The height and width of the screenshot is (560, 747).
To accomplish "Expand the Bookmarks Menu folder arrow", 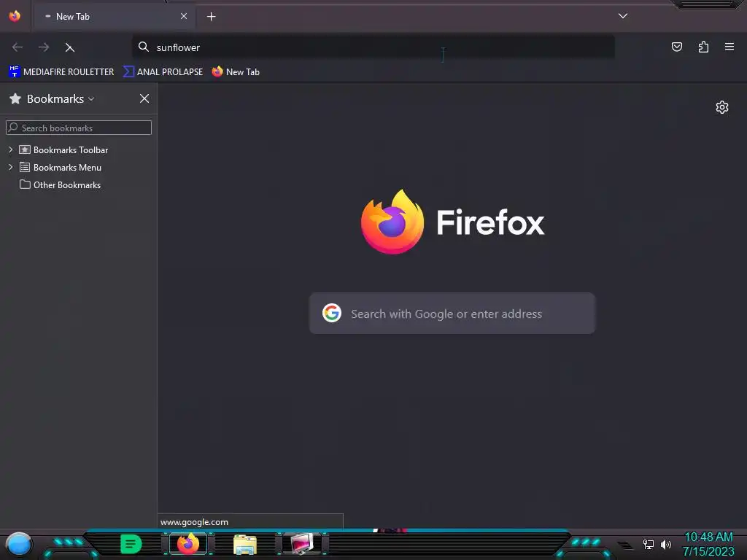I will coord(11,167).
